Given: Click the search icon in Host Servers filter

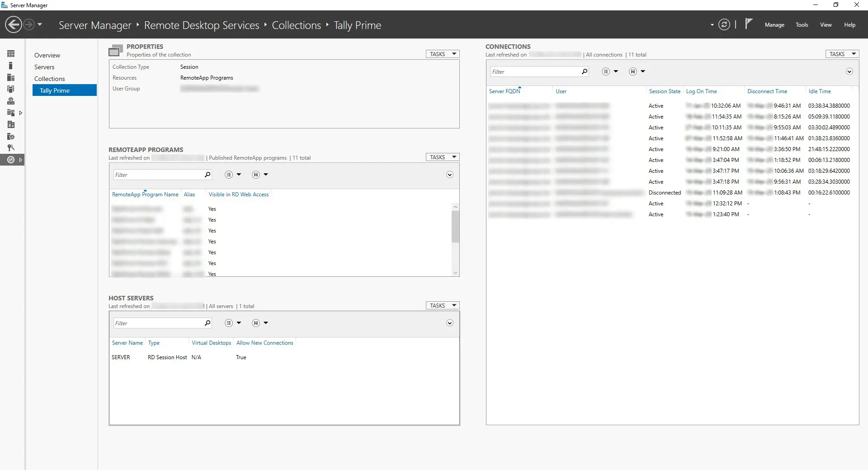Looking at the screenshot, I should click(208, 323).
